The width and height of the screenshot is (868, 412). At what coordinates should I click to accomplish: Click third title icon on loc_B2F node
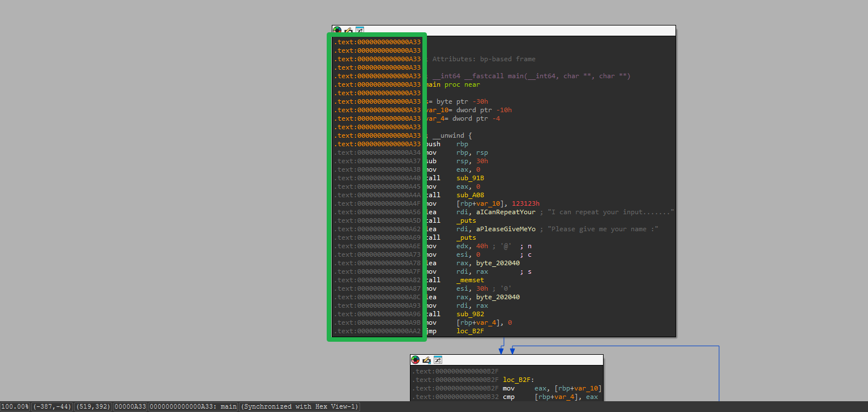[438, 360]
